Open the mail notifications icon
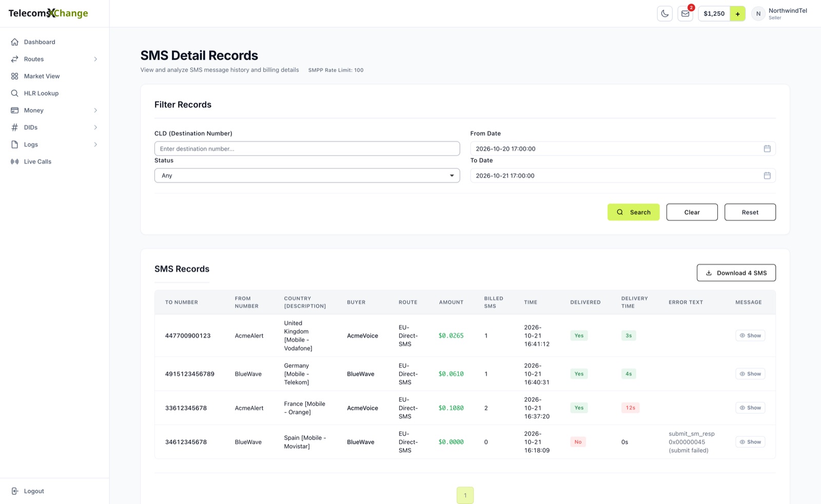 [685, 14]
